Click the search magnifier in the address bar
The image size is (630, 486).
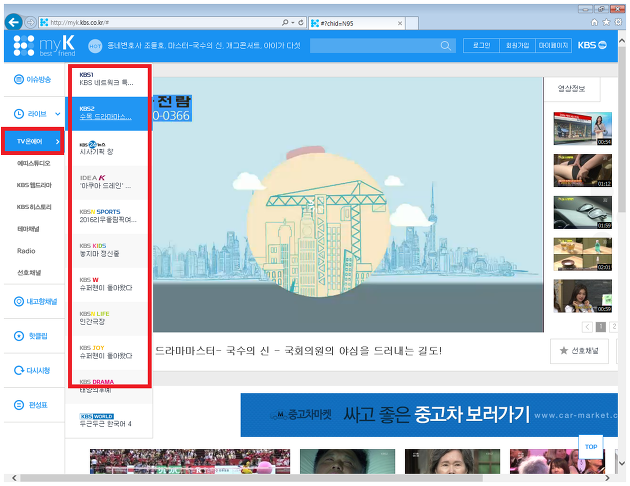(285, 22)
